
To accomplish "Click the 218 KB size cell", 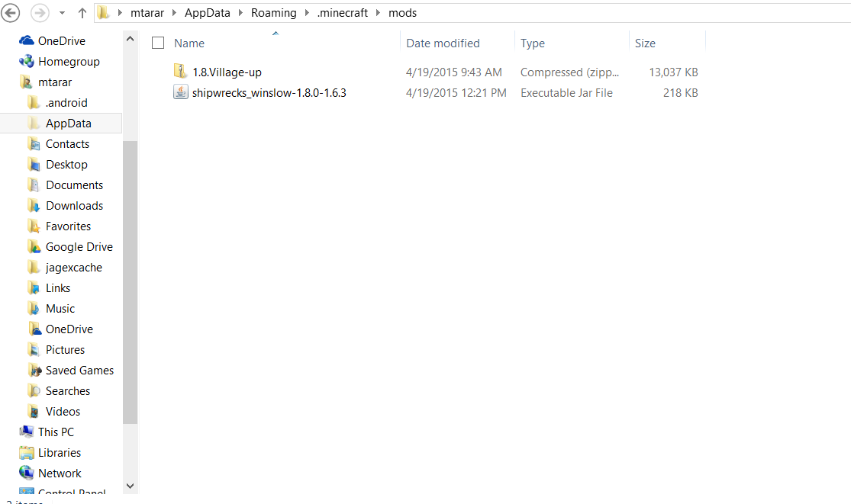I will click(x=681, y=93).
